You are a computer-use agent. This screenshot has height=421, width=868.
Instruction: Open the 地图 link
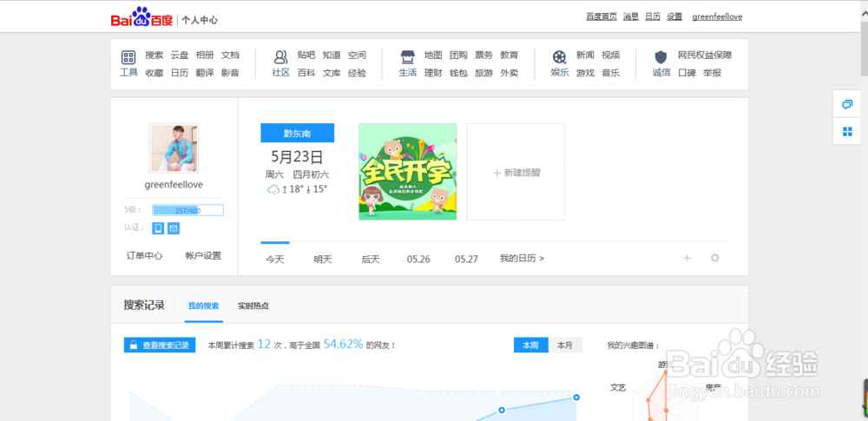tap(433, 55)
